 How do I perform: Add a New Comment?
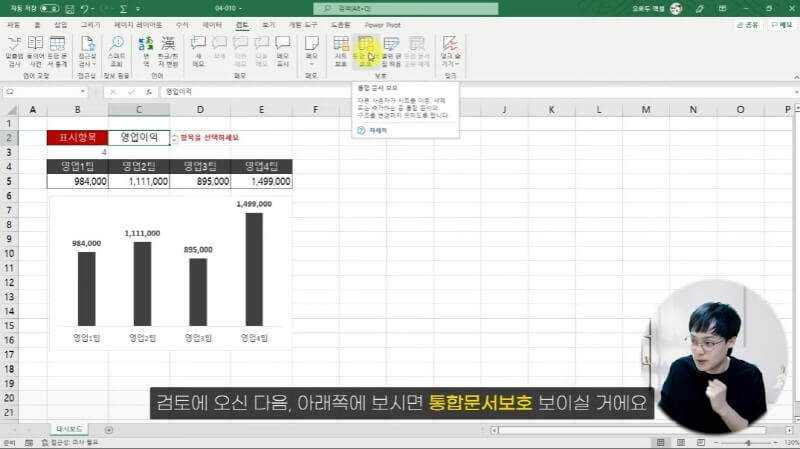[x=198, y=52]
